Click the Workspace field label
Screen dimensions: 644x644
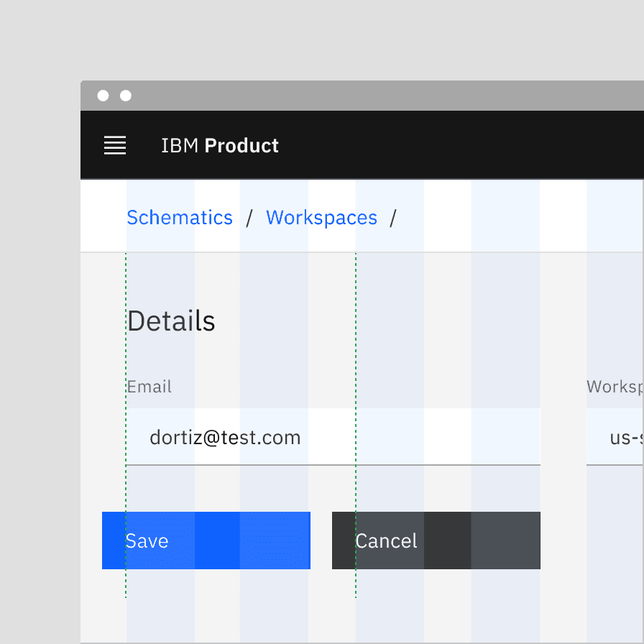[615, 387]
